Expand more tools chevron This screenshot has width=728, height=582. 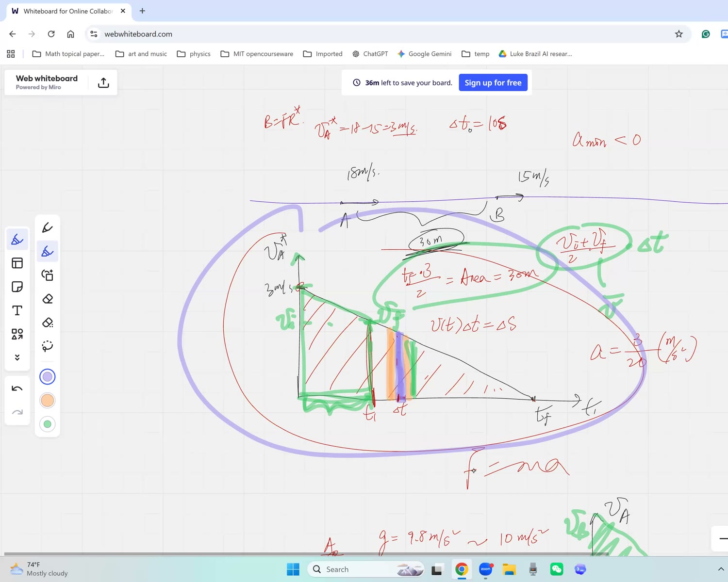[x=17, y=357]
